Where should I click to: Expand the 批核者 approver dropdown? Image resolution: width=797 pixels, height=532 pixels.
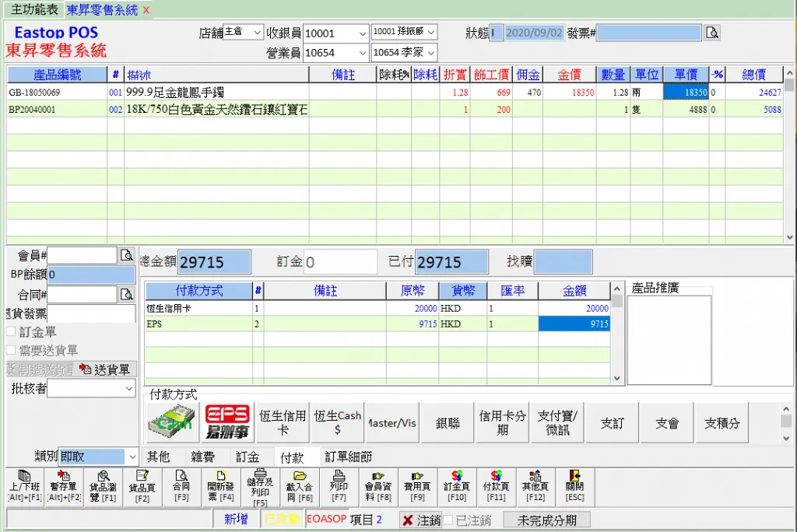point(128,389)
